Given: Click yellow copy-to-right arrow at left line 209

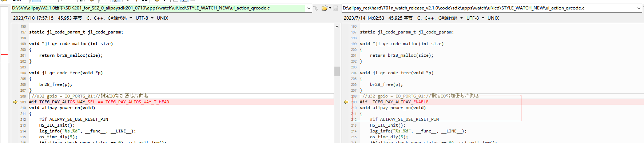Looking at the screenshot, I should 15,102.
